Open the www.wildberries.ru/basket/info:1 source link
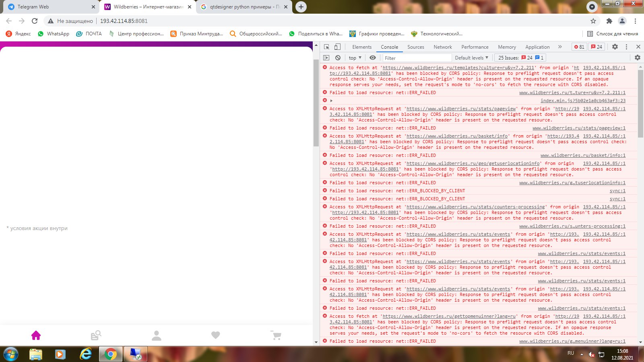644x362 pixels. coord(583,155)
